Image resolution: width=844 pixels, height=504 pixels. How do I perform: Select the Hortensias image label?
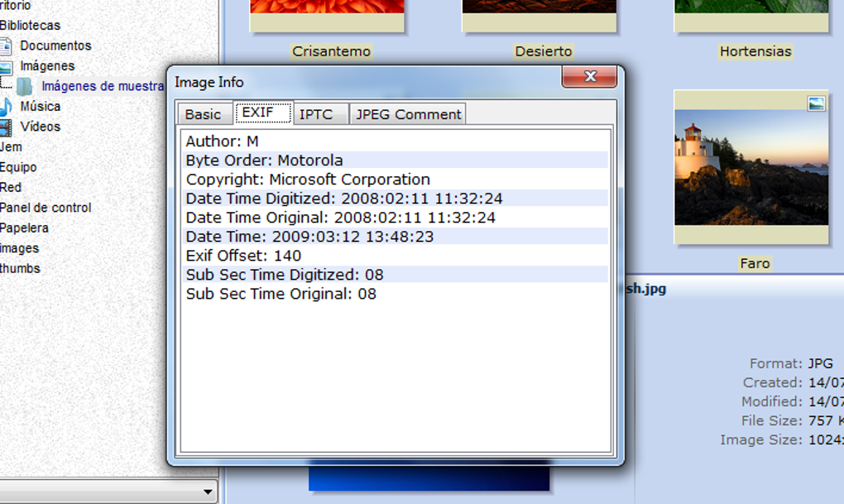(755, 51)
